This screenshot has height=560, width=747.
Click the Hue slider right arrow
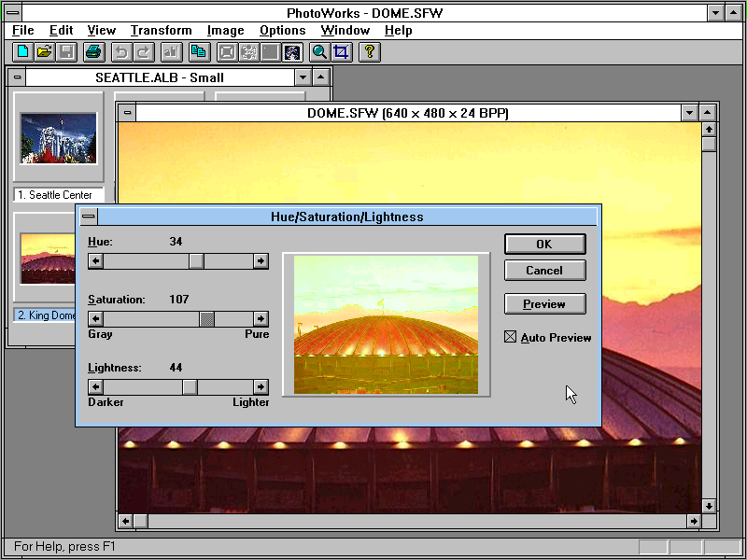[261, 261]
